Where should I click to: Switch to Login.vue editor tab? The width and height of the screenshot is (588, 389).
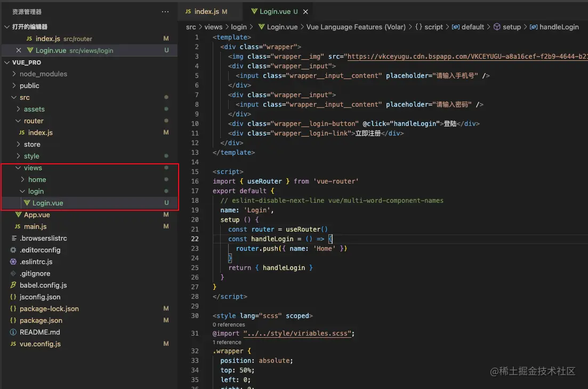click(x=279, y=11)
